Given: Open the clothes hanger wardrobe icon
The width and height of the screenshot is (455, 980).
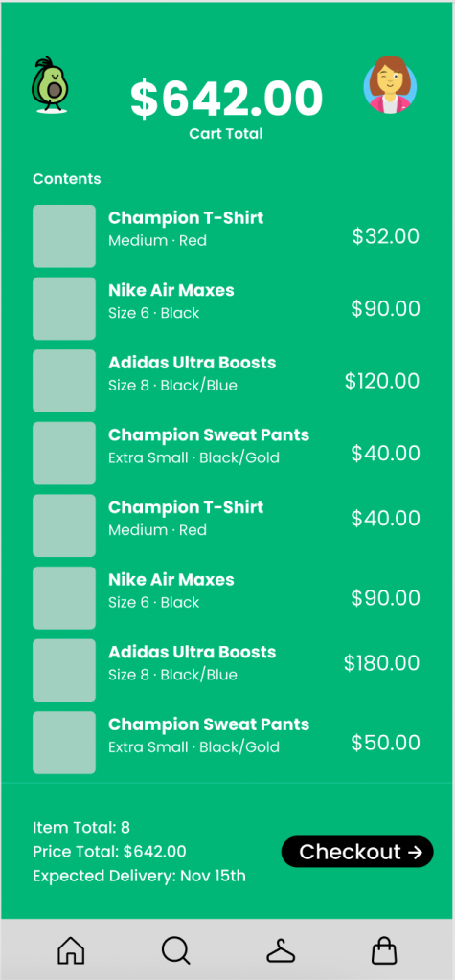Looking at the screenshot, I should [281, 951].
